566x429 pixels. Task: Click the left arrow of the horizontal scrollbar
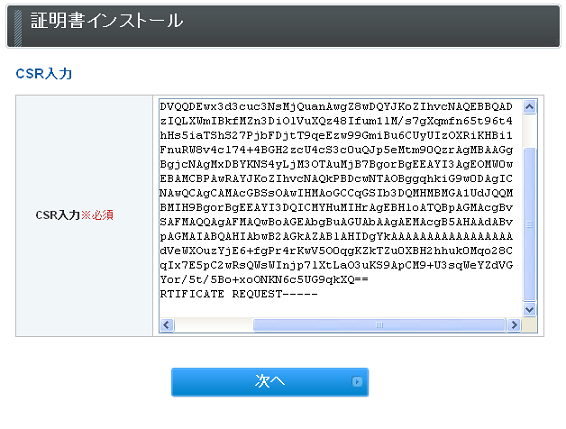coord(167,325)
